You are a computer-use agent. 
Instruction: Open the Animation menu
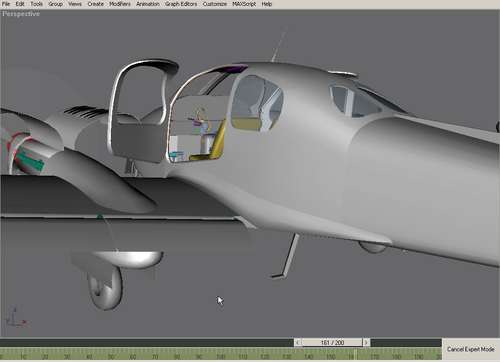coord(148,4)
